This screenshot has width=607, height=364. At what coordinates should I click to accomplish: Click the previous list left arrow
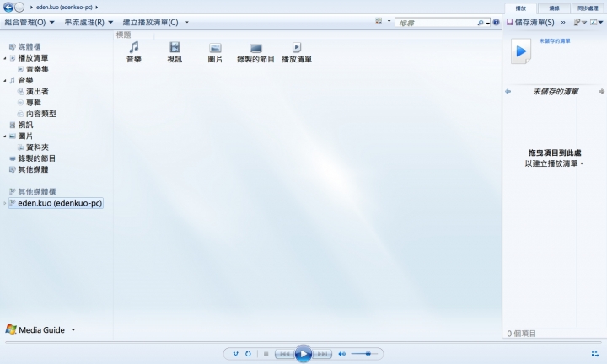508,92
